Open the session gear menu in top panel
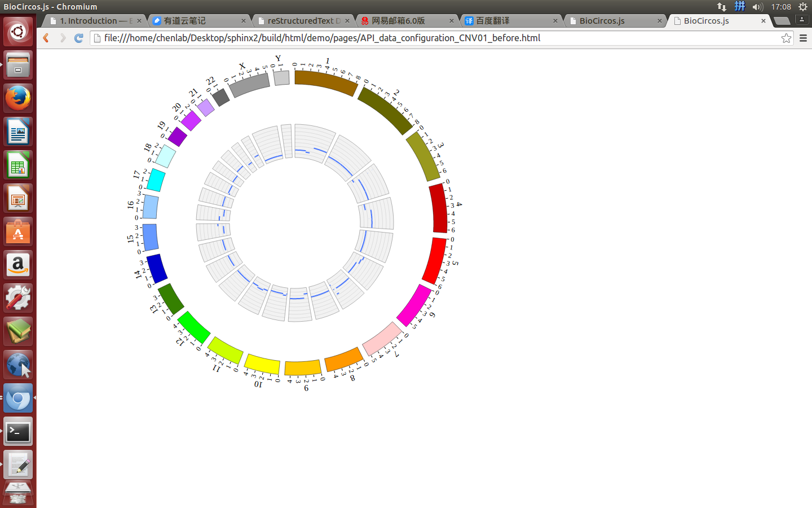 pyautogui.click(x=803, y=7)
